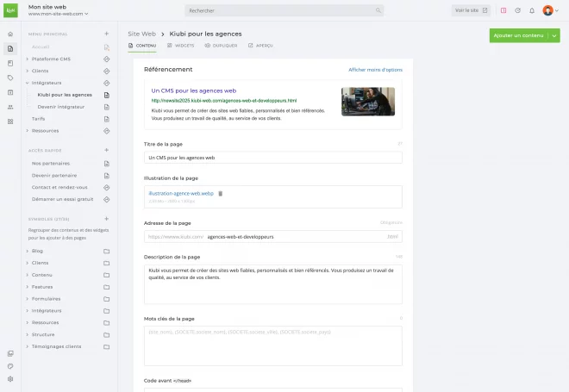The image size is (569, 392).
Task: Open the media library icon at rail bottom
Action: (x=10, y=353)
